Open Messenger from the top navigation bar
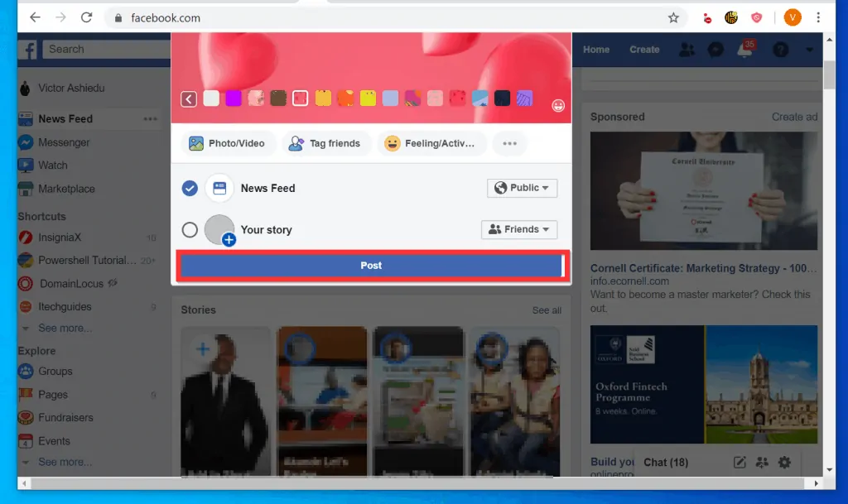The width and height of the screenshot is (848, 504). point(715,50)
